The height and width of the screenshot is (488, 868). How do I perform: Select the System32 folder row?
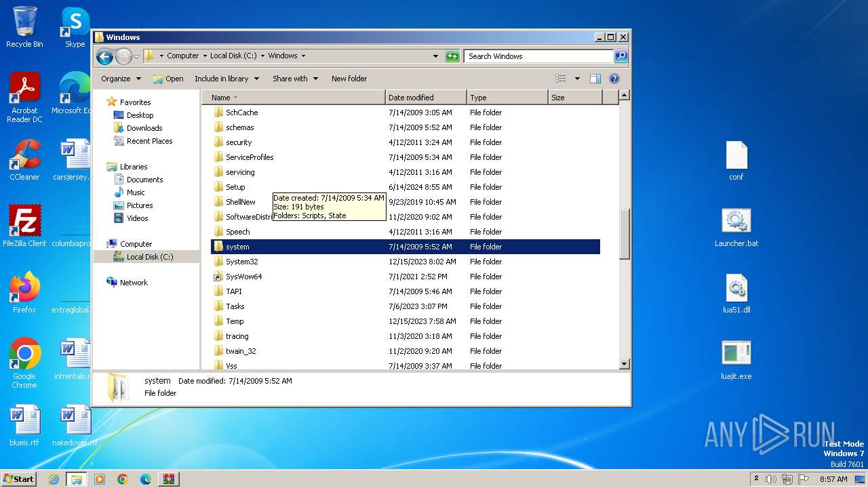click(406, 262)
